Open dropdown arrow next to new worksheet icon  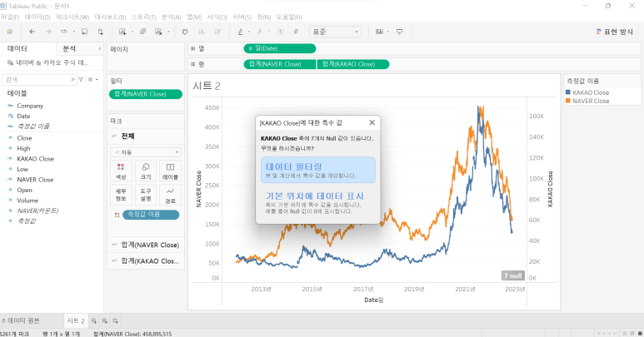[x=132, y=32]
